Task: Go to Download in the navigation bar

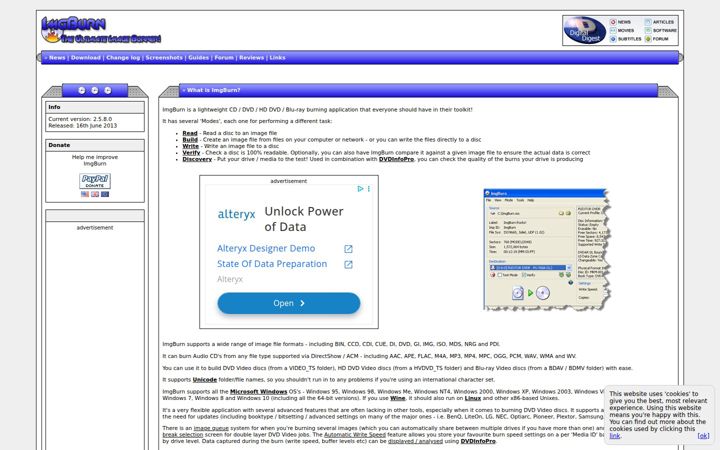Action: 85,58
